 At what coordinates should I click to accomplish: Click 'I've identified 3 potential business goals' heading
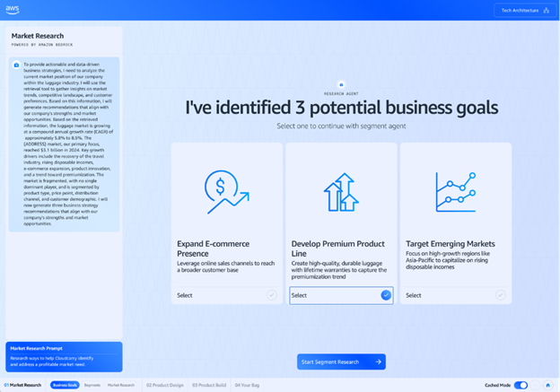point(341,108)
